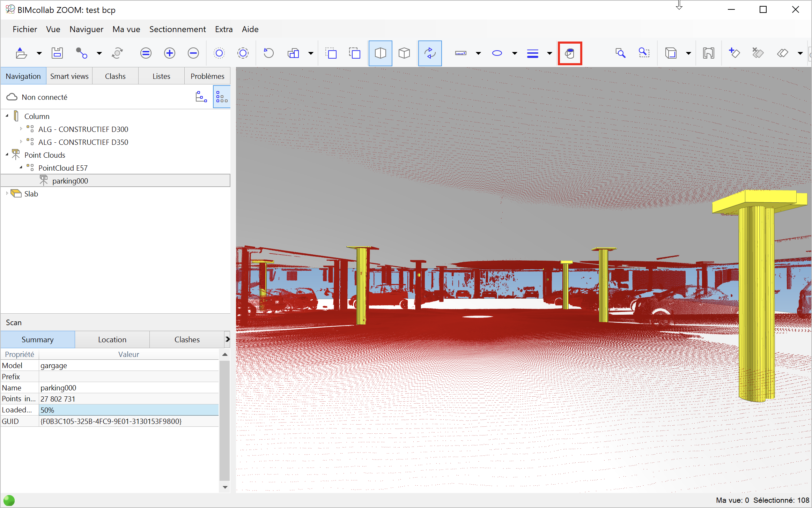
Task: Click the stacked buildings view icon
Action: (293, 53)
